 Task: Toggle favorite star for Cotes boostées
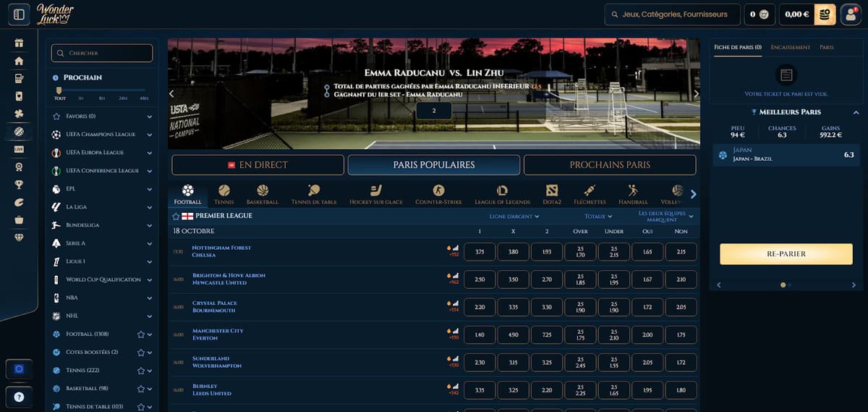(x=141, y=353)
